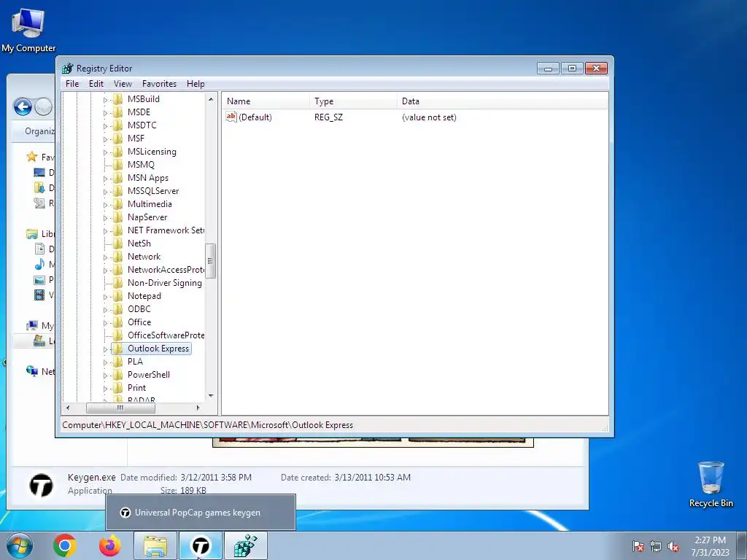Expand the Outlook Express key

pos(105,349)
